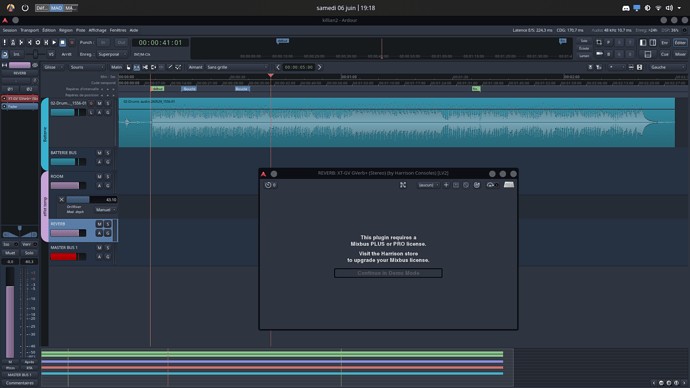
Task: Adjust the shuttle speed slider
Action: click(x=35, y=54)
